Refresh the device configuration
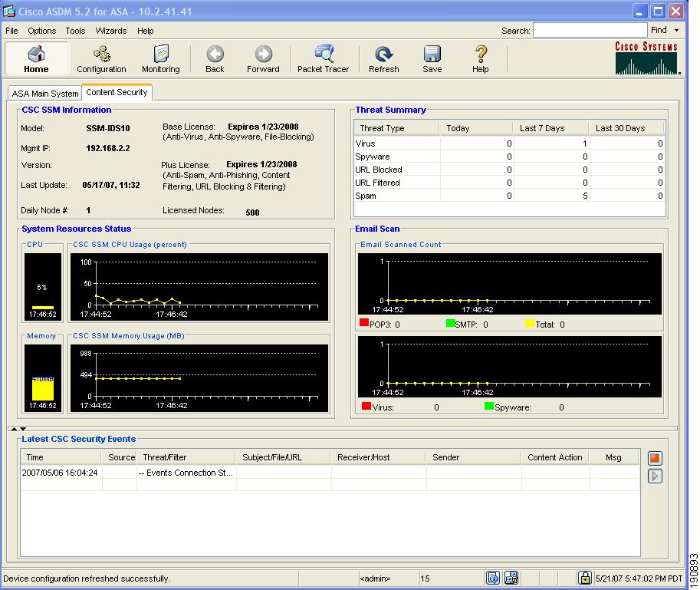Screen dimensions: 700x590 coord(383,58)
